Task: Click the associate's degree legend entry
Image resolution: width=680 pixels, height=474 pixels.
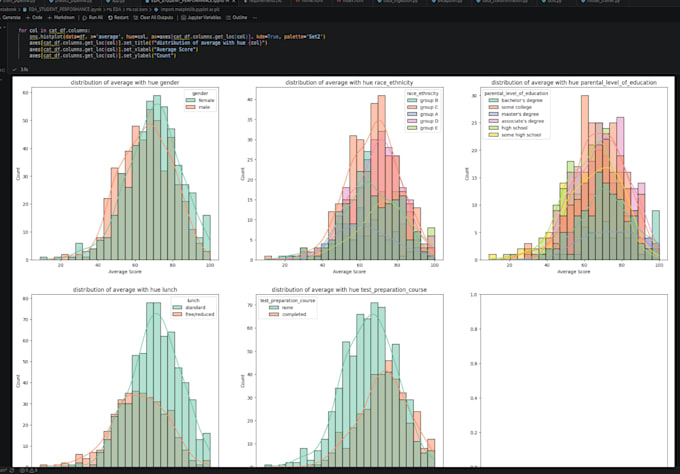Action: [517, 121]
